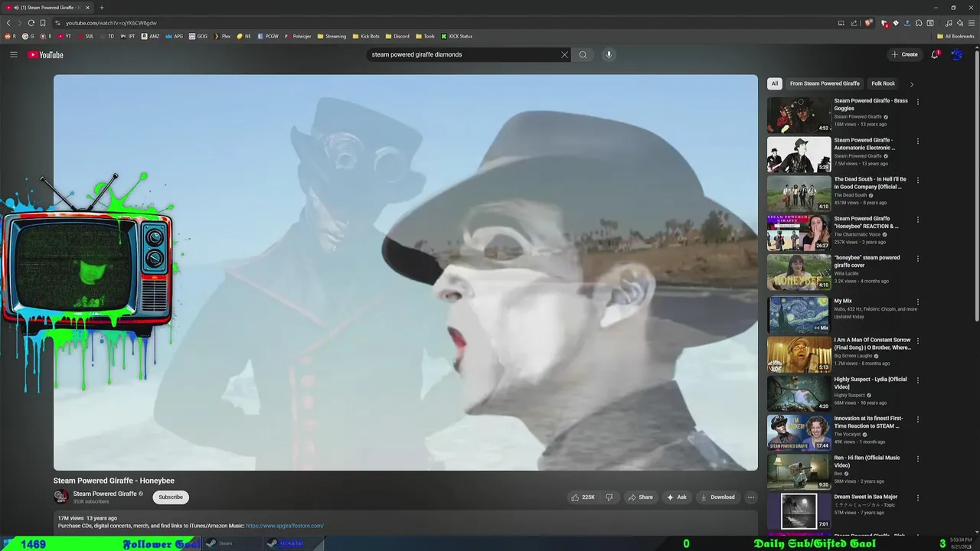Bookmark this page via toolbar icon
Image resolution: width=980 pixels, height=551 pixels.
(43, 23)
